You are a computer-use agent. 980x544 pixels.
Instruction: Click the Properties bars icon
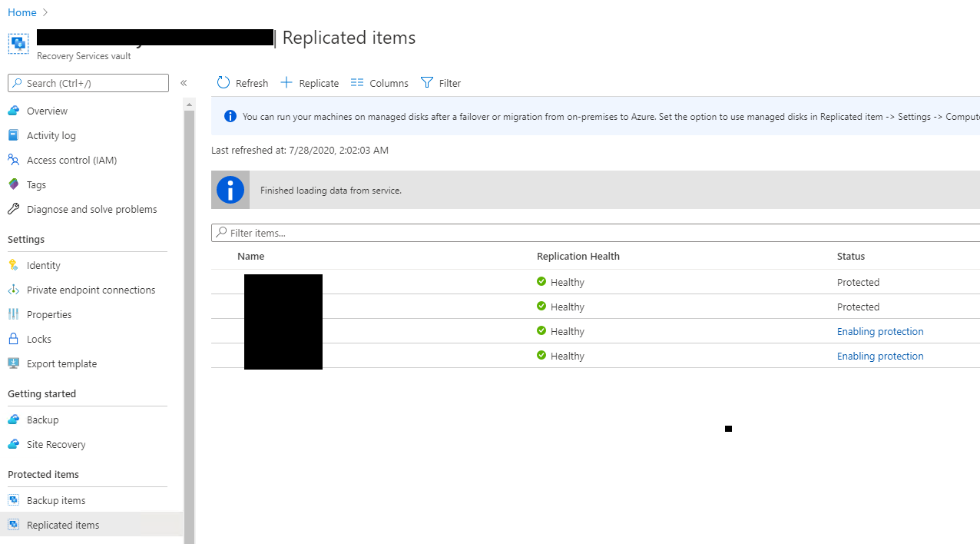(x=13, y=315)
